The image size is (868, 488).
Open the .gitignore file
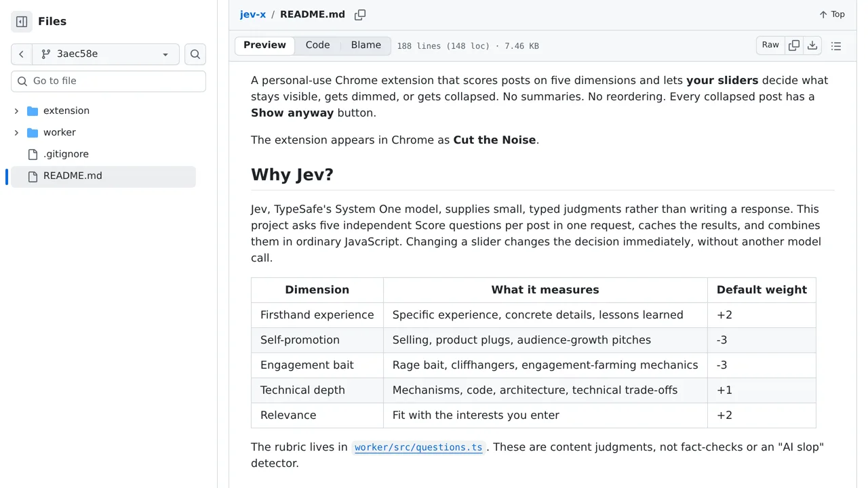(x=66, y=155)
